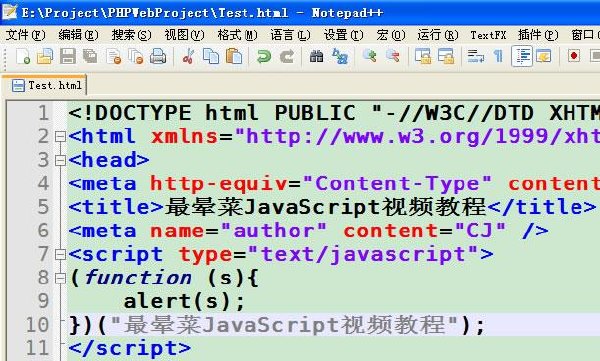Toggle show all characters pilcrow icon
Viewport: 600px width, 361px height.
click(x=498, y=56)
